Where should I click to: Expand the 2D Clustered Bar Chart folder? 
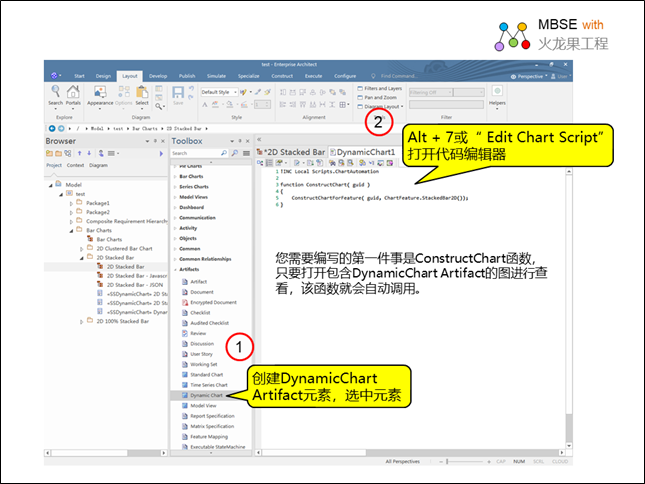(81, 249)
